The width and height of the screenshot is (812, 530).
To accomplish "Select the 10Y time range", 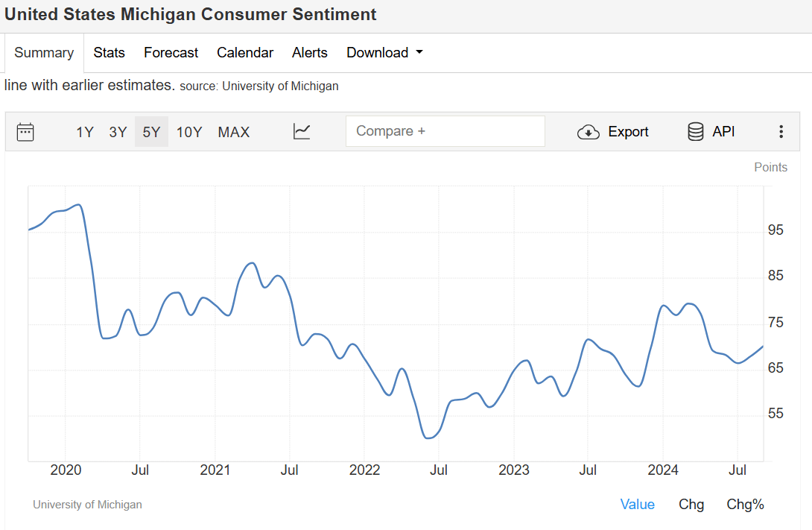I will (189, 132).
